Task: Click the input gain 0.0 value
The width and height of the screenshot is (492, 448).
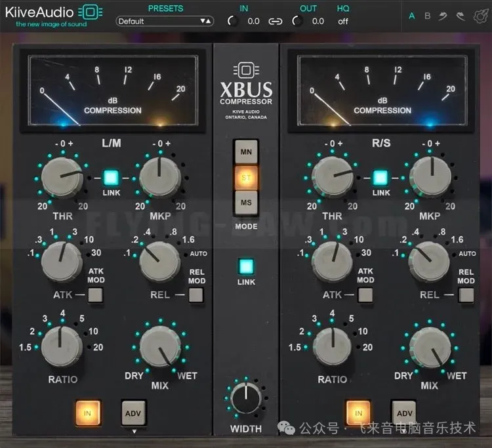Action: 253,22
